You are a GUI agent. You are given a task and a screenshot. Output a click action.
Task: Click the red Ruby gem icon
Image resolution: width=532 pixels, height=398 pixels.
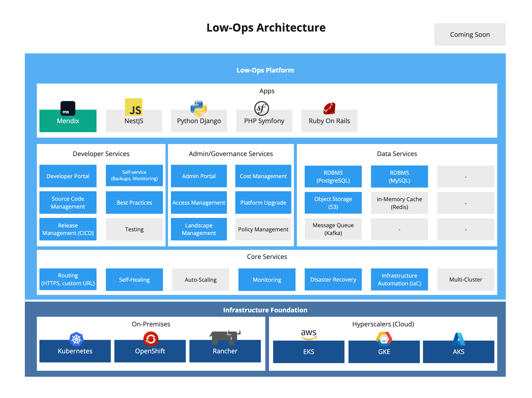[329, 108]
